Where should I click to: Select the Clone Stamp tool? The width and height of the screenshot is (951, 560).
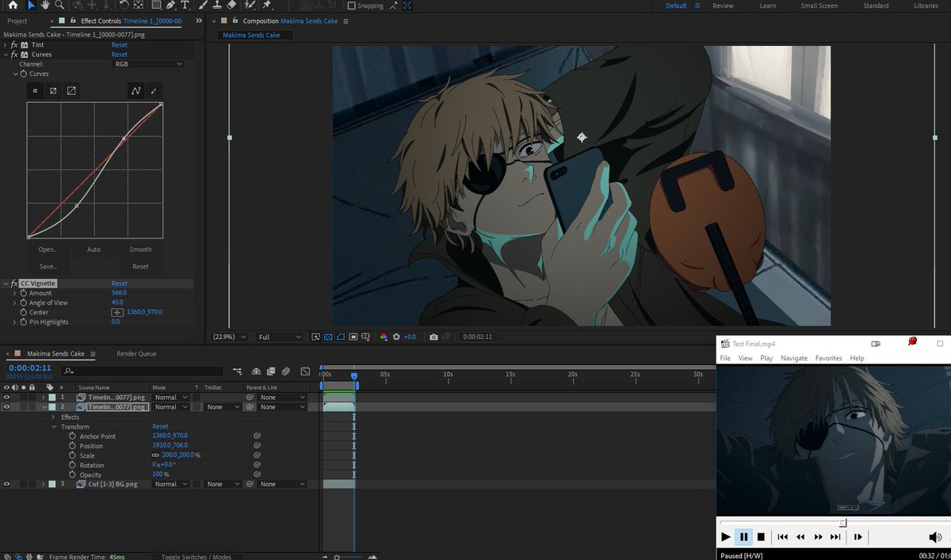[216, 5]
